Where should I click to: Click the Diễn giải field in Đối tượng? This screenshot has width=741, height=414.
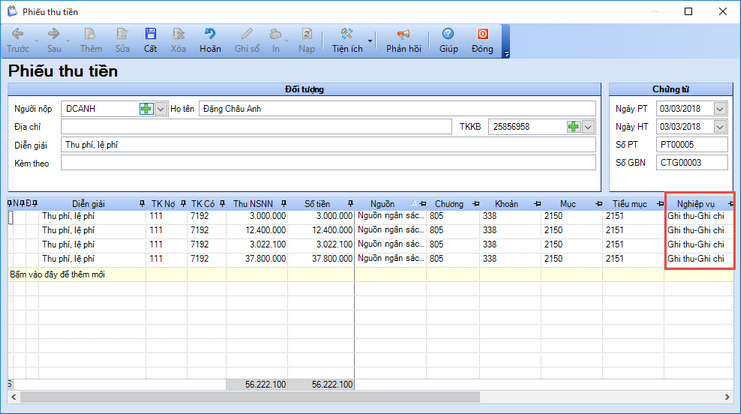pos(328,145)
